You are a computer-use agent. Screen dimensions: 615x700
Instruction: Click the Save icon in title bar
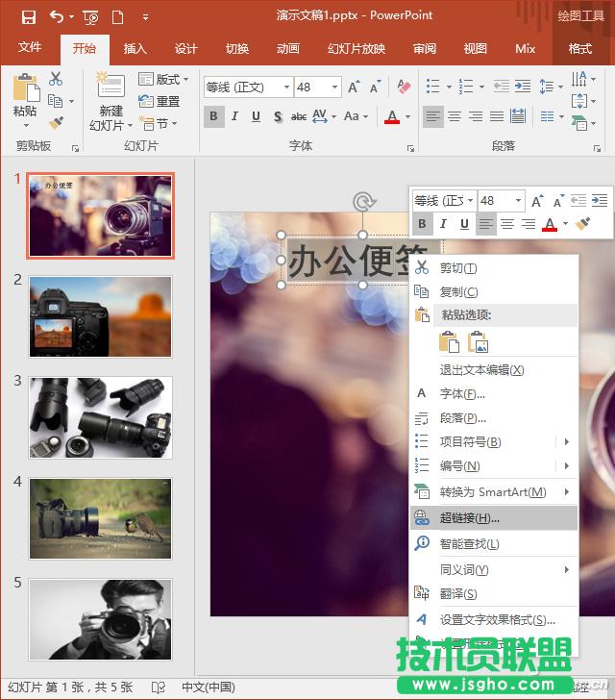click(28, 16)
